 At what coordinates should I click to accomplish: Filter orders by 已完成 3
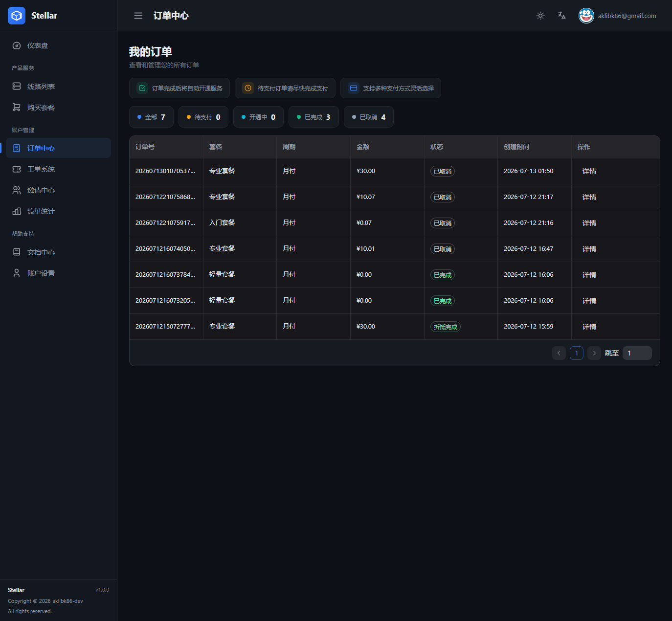314,117
